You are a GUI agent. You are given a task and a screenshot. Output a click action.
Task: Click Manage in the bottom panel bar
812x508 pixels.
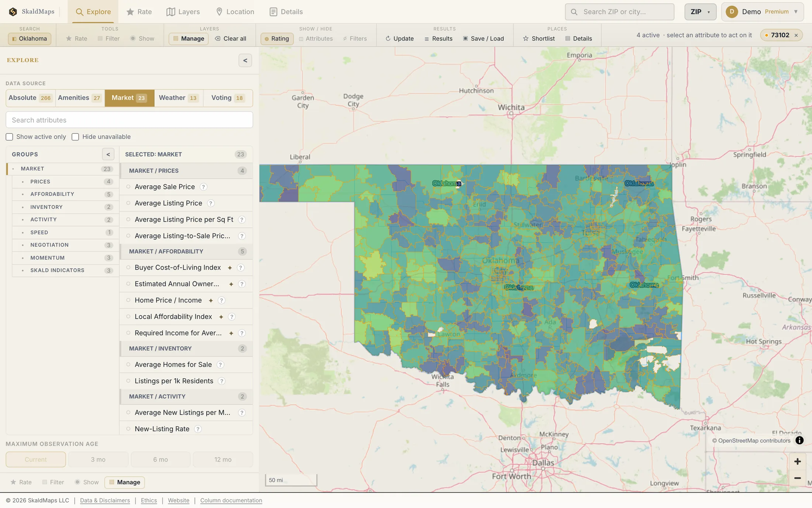[124, 483]
